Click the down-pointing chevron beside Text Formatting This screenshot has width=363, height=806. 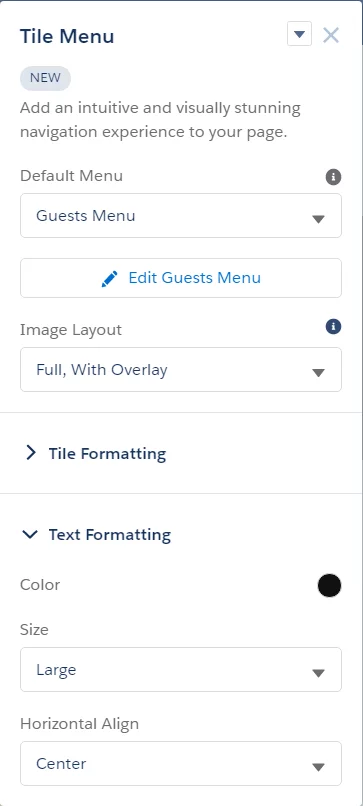pos(30,535)
